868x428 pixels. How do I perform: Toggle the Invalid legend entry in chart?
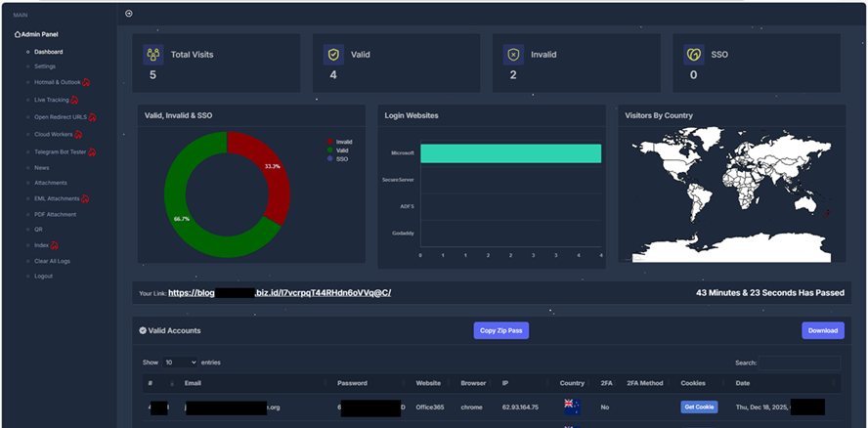[x=342, y=142]
